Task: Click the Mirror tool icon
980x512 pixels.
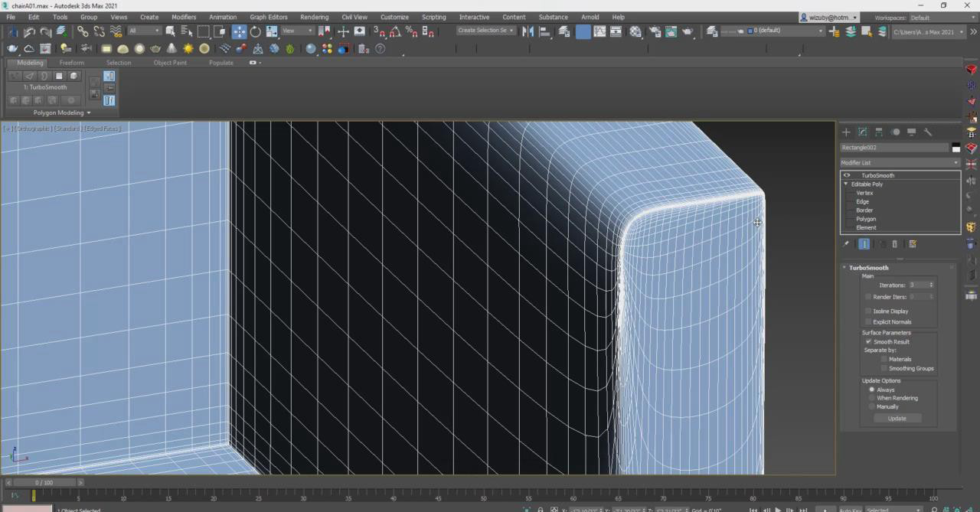Action: (528, 31)
